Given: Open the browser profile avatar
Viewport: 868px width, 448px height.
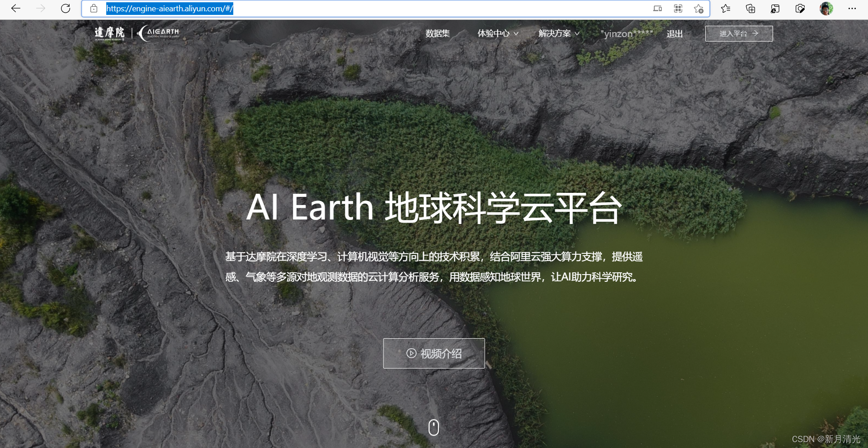Looking at the screenshot, I should point(826,9).
